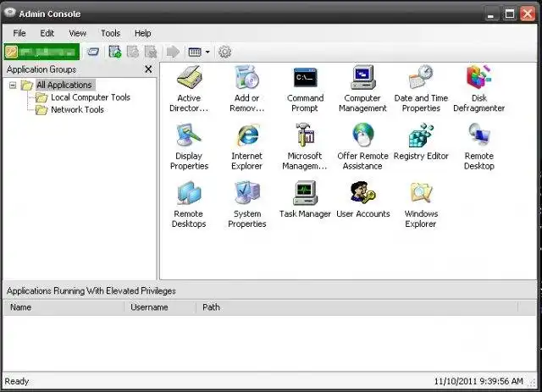The width and height of the screenshot is (542, 392).
Task: Click the green credentials key button
Action: tap(41, 52)
